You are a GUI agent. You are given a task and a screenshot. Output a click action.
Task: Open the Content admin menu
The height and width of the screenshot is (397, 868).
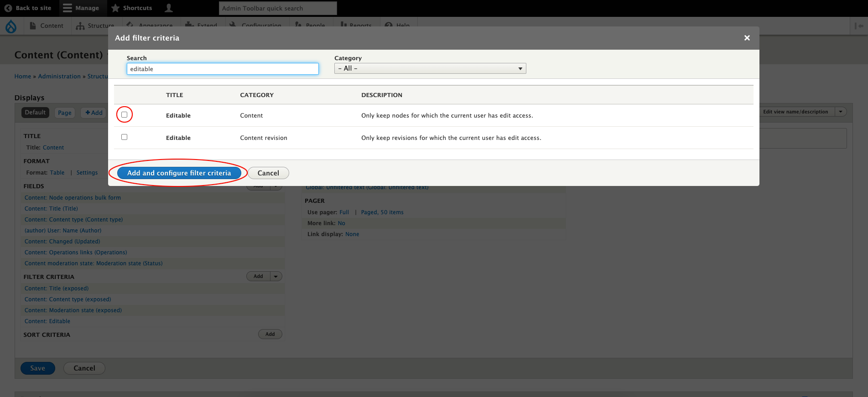coord(47,26)
